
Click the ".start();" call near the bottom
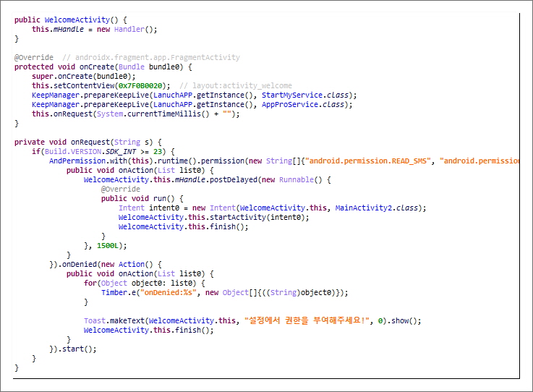tap(77, 349)
